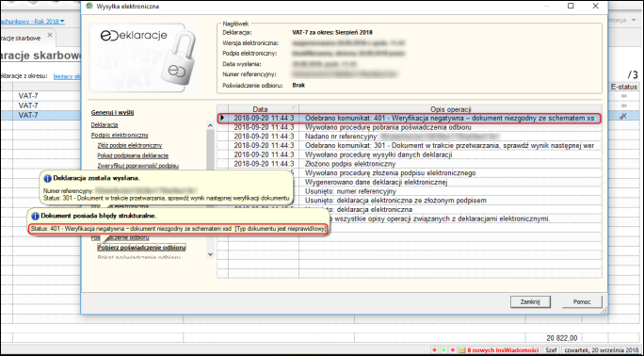Select row 'Odebrano komunikat: 401 - Weryfikacja negatywna'
The height and width of the screenshot is (356, 644).
pos(410,119)
